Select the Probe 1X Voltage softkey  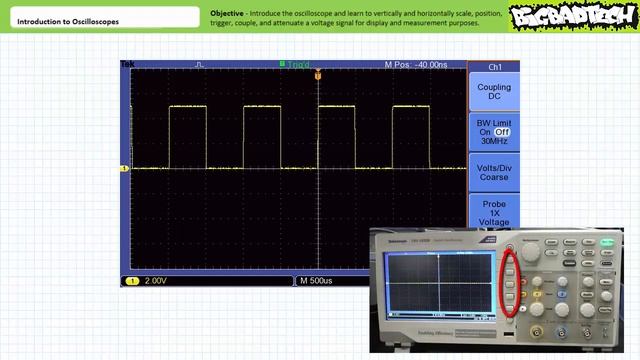(494, 211)
